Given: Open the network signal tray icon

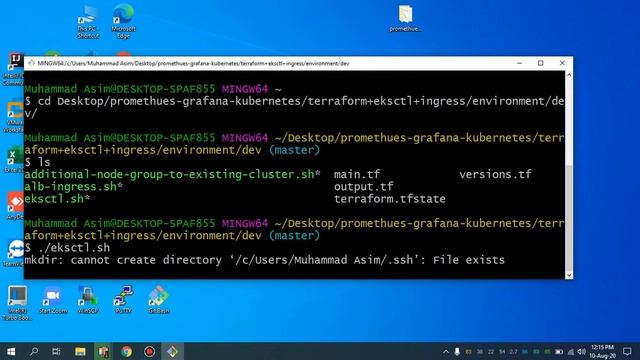Looking at the screenshot, I should point(571,351).
